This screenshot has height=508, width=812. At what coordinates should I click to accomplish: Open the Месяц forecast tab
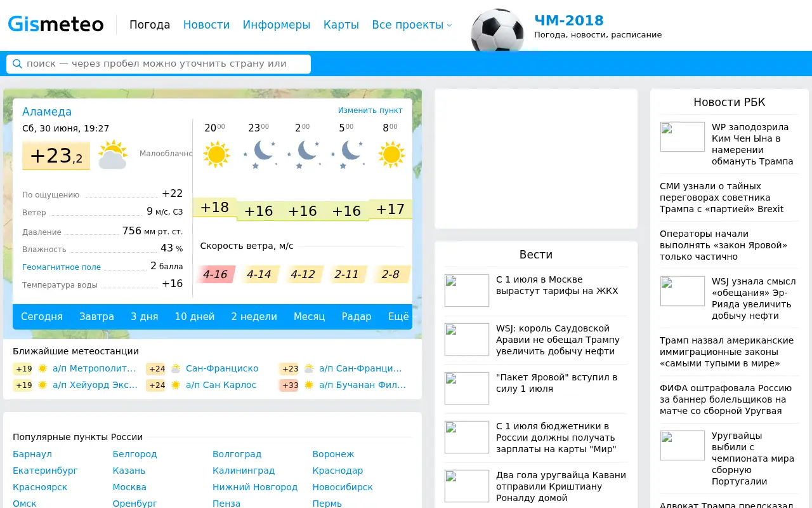309,316
